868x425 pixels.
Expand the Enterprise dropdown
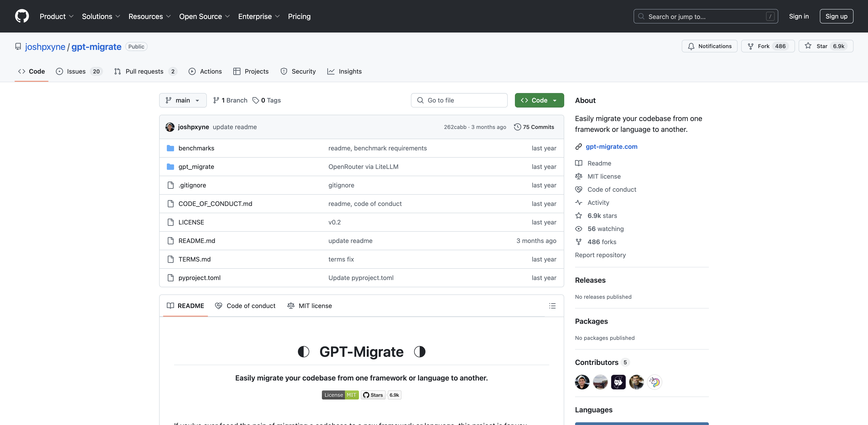tap(259, 16)
